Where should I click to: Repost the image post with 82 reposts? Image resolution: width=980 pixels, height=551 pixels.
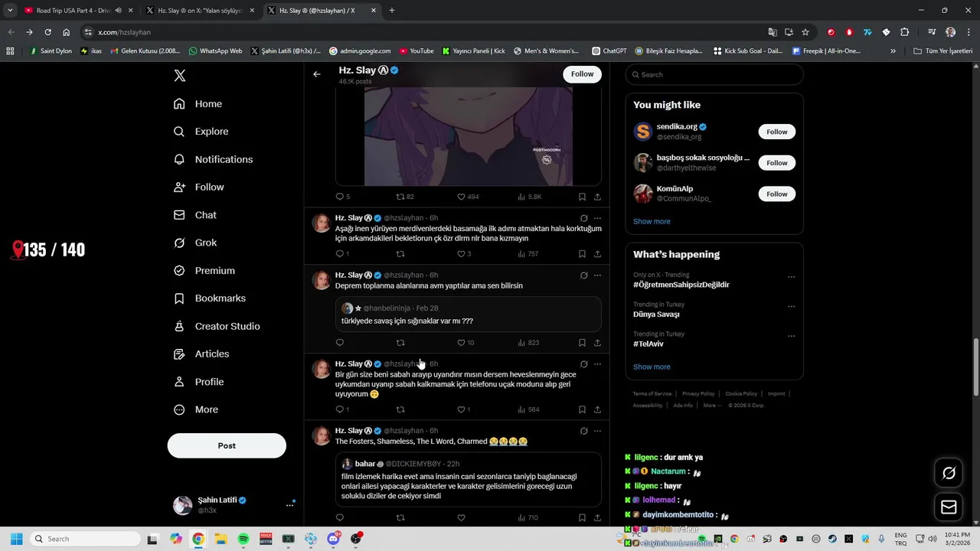(405, 197)
